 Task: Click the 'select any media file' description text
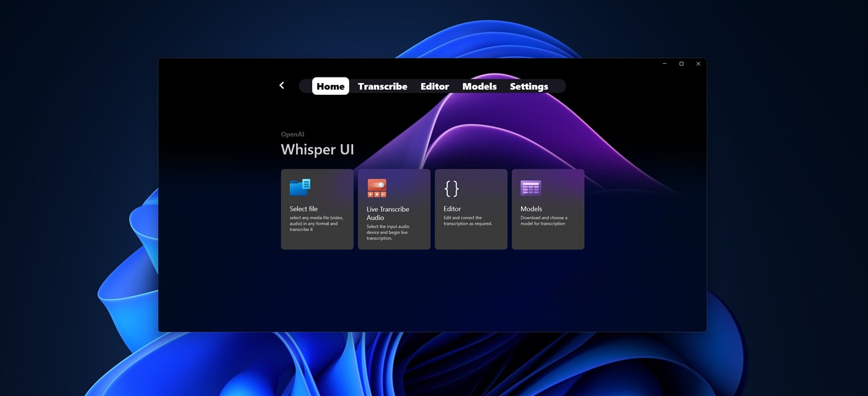(316, 224)
